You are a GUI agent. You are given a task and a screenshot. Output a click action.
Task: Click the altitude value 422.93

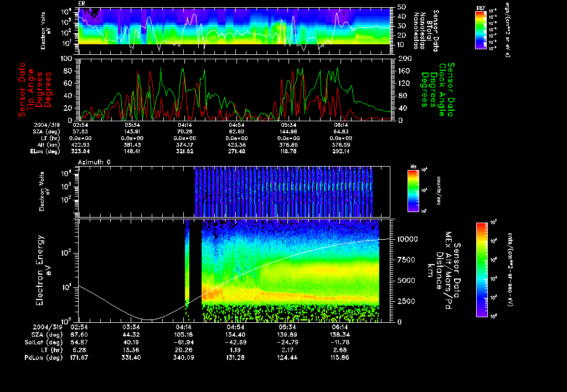[x=80, y=145]
